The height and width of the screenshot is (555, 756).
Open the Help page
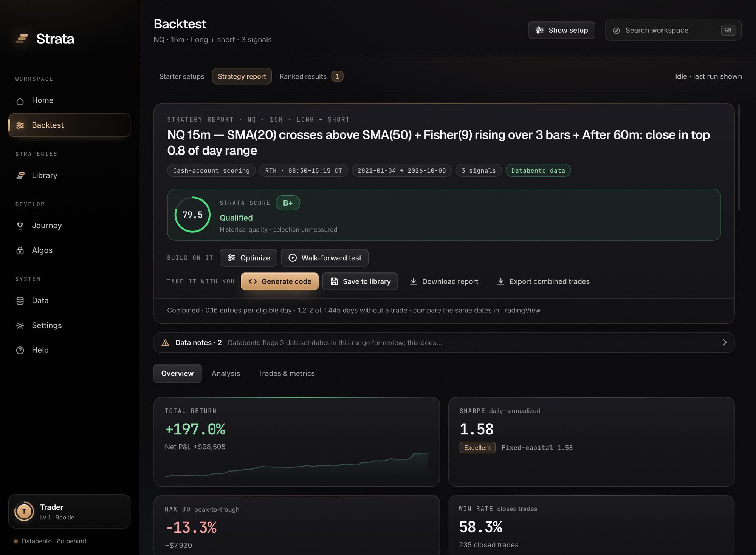pos(69,350)
